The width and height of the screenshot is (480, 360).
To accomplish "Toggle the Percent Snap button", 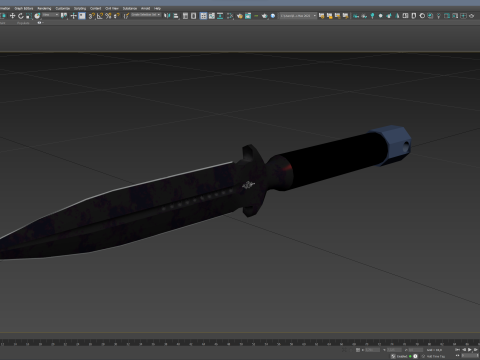I will [108, 16].
